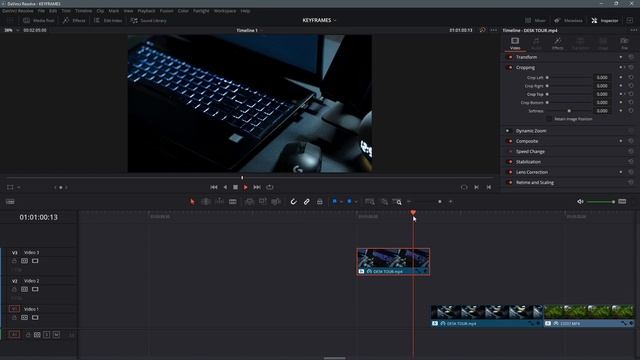The width and height of the screenshot is (640, 360).
Task: Toggle Loop playback icon
Action: [x=270, y=187]
